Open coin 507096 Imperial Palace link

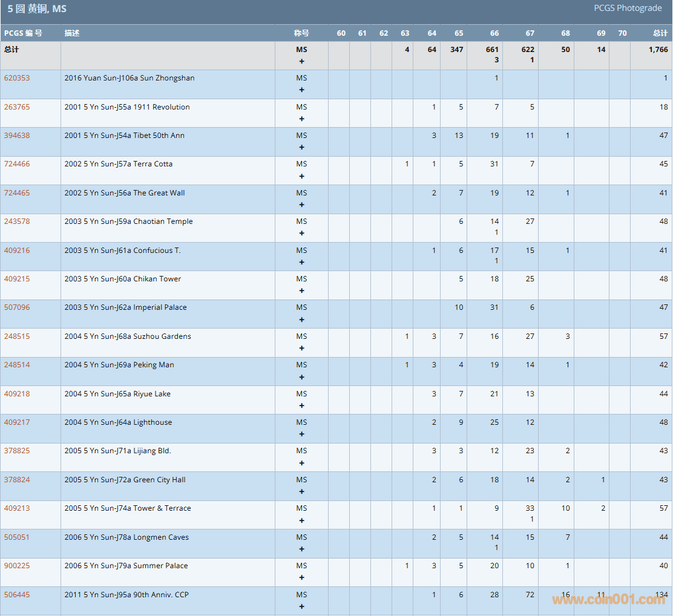point(17,307)
